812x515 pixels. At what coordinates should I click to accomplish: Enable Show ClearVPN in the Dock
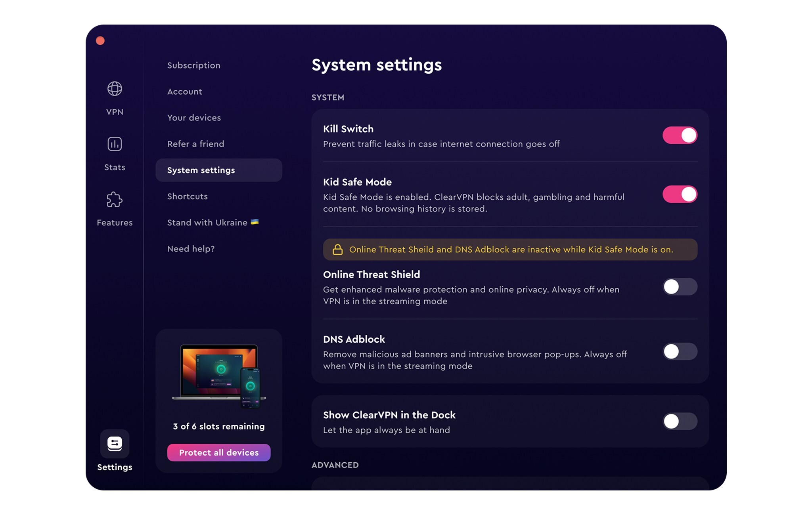click(x=680, y=422)
